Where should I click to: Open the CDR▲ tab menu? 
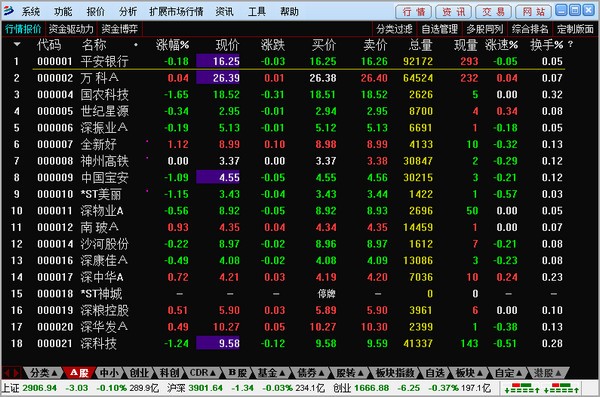[x=203, y=372]
